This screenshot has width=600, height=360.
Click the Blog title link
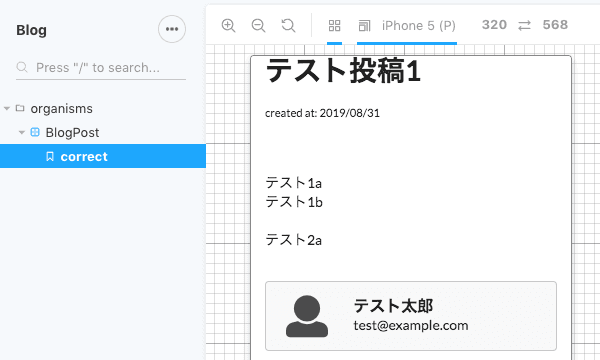tap(31, 30)
